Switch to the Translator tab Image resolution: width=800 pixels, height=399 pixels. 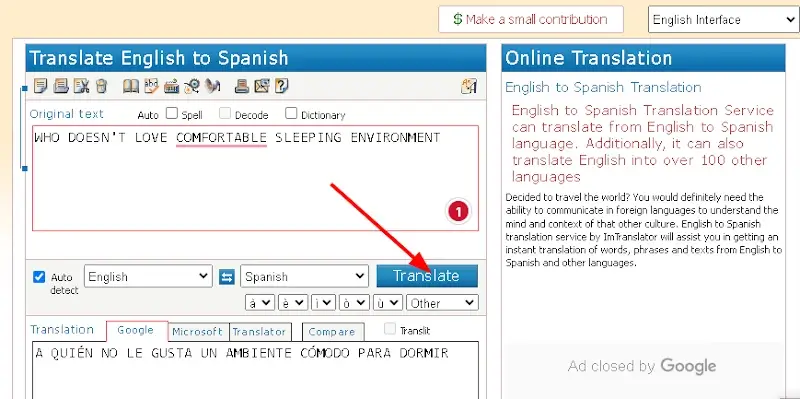pyautogui.click(x=260, y=332)
